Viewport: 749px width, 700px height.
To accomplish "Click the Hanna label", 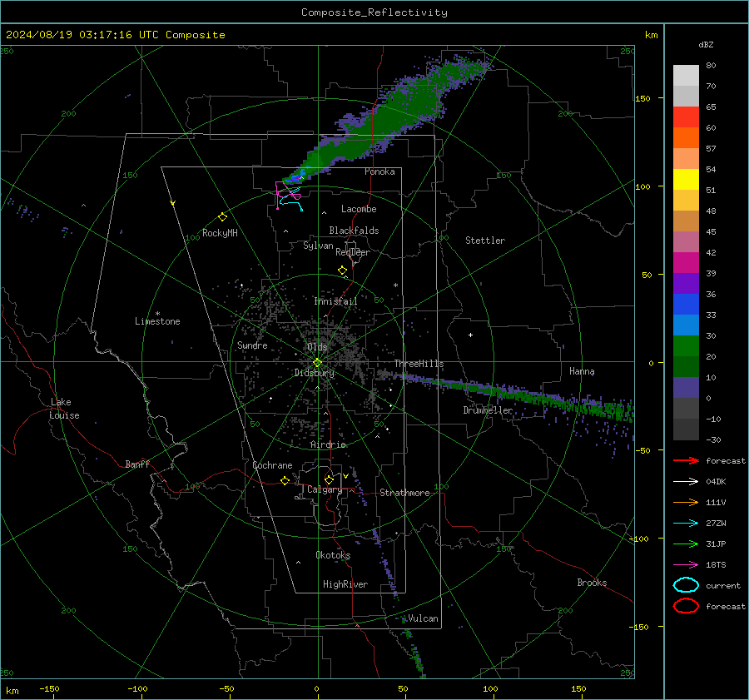I will pyautogui.click(x=582, y=371).
